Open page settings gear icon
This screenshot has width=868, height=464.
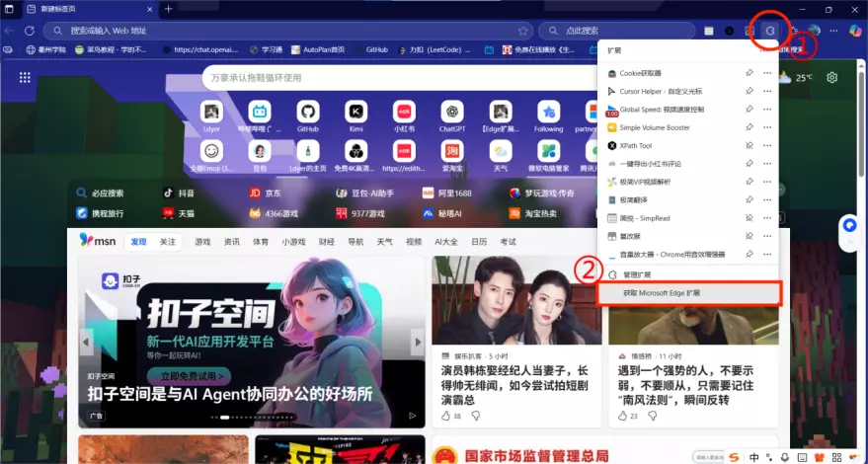(832, 77)
